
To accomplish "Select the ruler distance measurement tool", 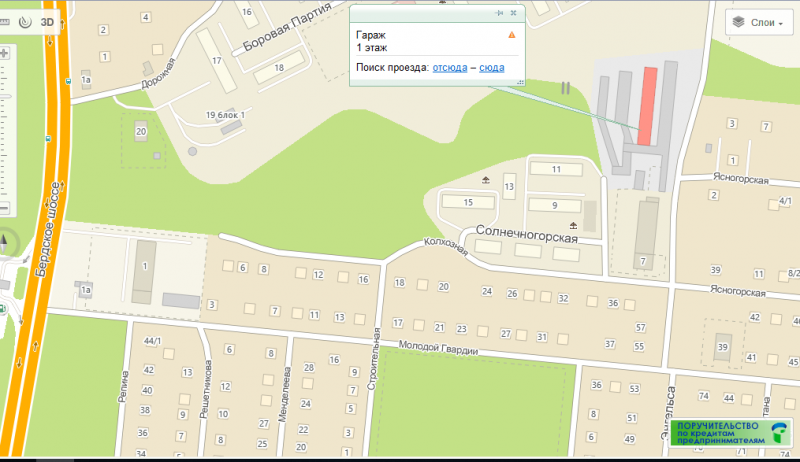I will [4, 22].
